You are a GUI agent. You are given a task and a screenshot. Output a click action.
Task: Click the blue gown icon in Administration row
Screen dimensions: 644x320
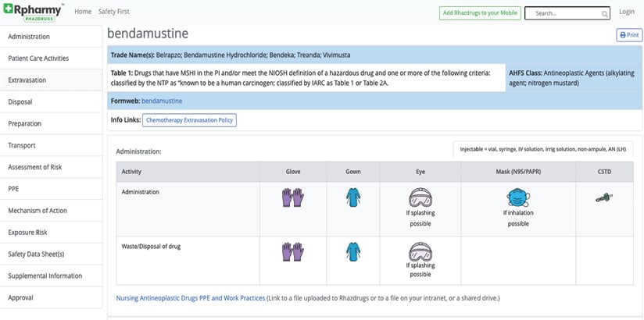click(353, 198)
